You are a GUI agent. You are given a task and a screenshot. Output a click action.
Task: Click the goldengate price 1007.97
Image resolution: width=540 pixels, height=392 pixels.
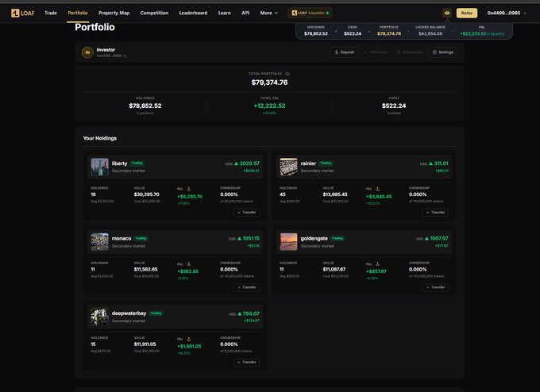coord(439,239)
